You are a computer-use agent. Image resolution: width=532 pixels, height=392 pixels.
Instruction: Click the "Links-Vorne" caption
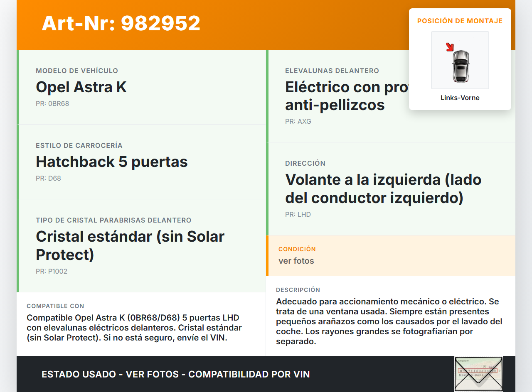click(x=460, y=98)
